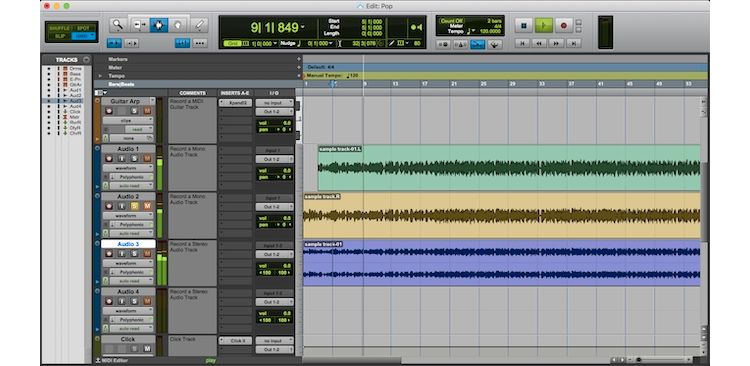
Task: Toggle Count Off in the MIDI controls
Action: (x=452, y=21)
